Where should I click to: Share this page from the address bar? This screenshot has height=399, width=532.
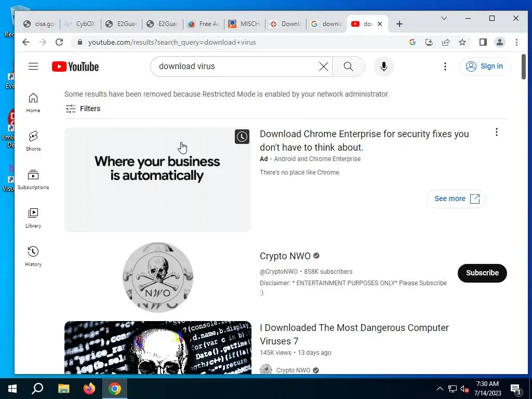click(445, 43)
